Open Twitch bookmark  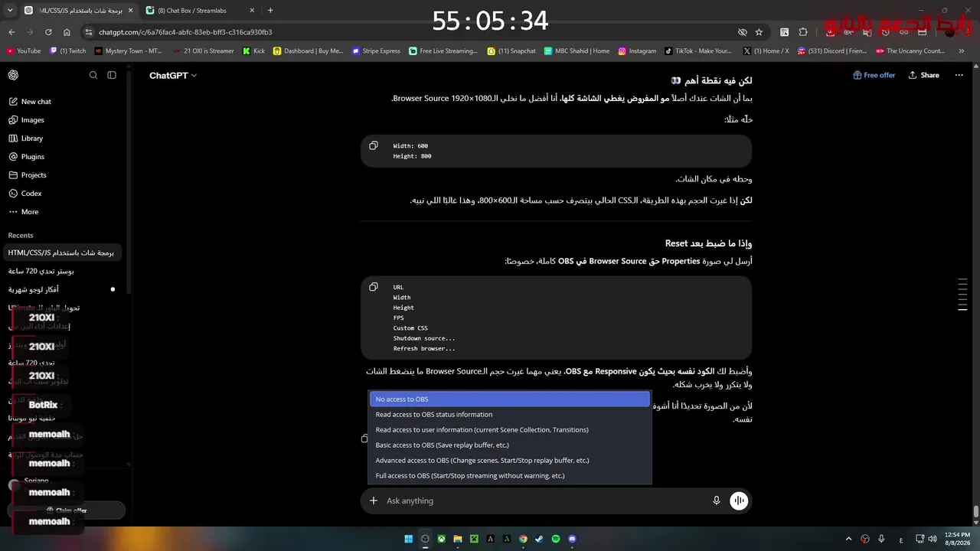(68, 51)
